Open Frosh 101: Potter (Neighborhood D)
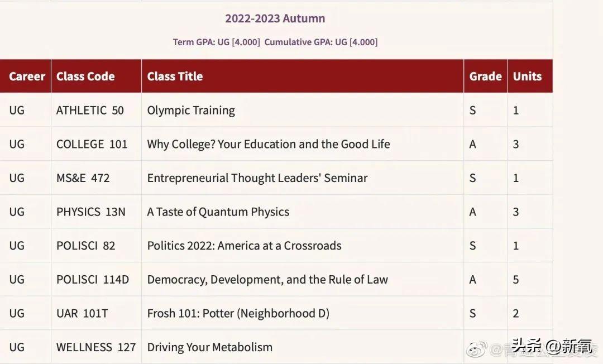Viewport: 603px width, 364px height. click(238, 314)
